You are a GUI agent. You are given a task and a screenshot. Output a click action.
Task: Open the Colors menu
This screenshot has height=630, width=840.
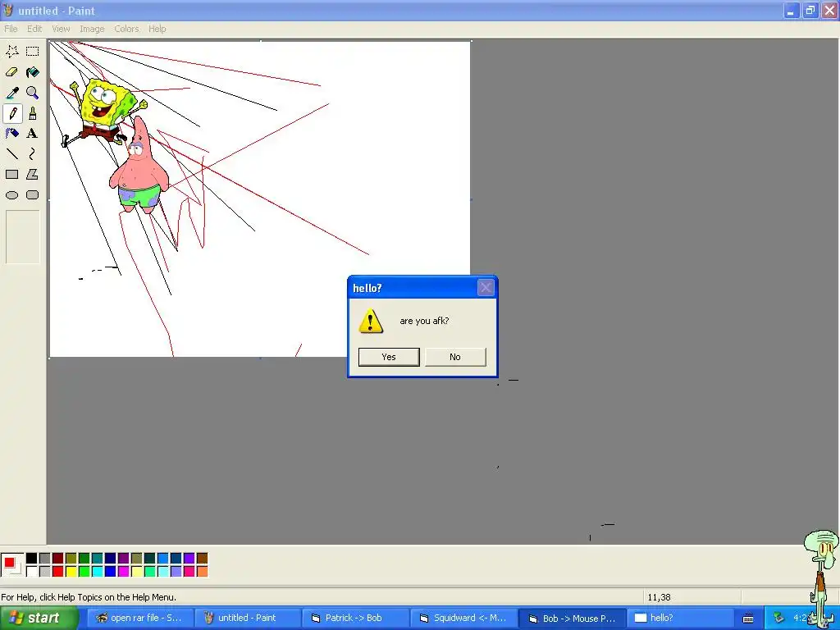point(126,29)
